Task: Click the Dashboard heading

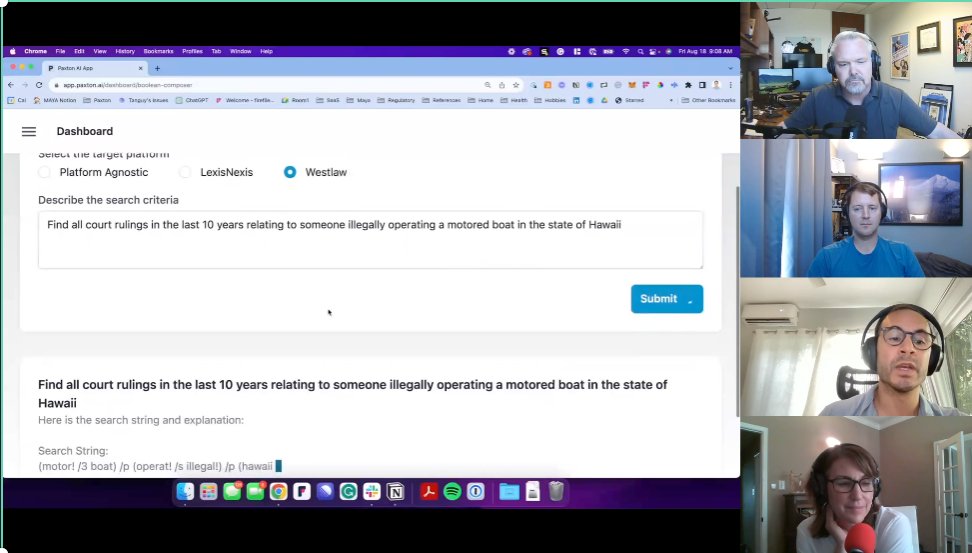Action: pyautogui.click(x=85, y=131)
